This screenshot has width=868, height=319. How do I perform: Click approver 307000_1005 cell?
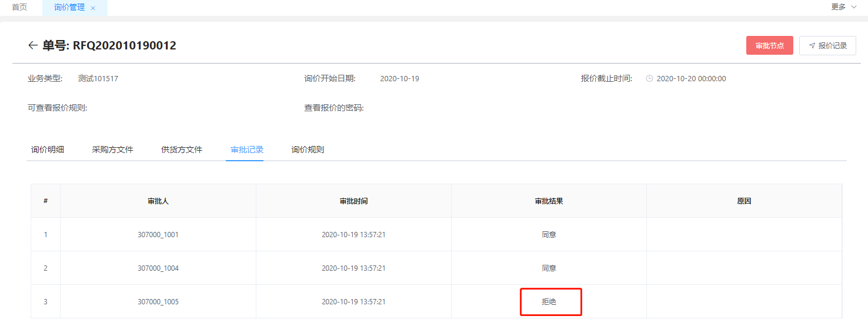tap(158, 301)
